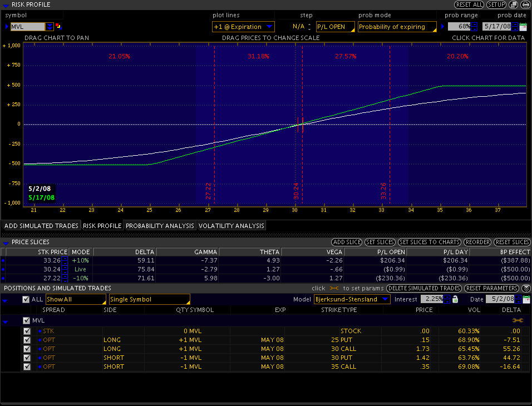
Task: Click the Live mode cell in slices
Action: click(x=80, y=269)
